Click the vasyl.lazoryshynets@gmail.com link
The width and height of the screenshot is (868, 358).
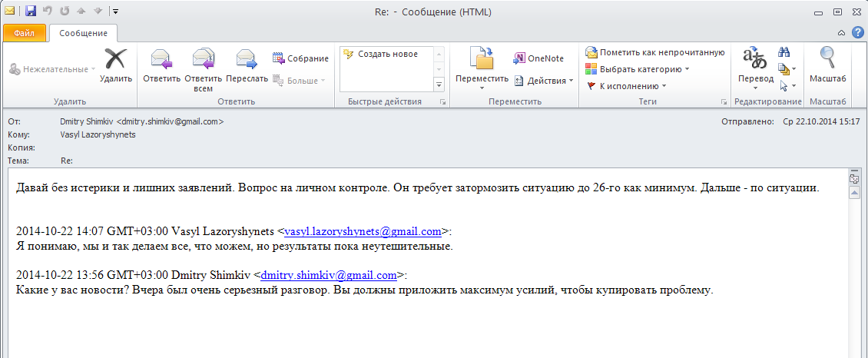pos(363,231)
